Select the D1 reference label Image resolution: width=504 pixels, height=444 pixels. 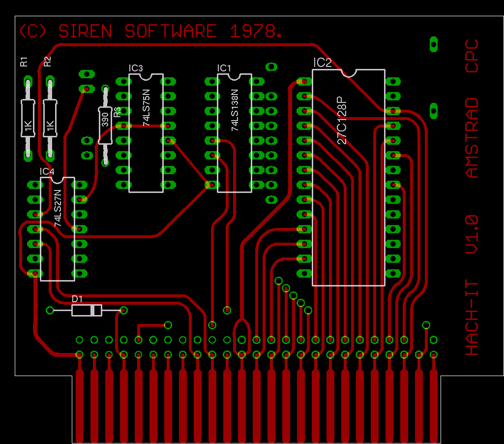point(77,299)
